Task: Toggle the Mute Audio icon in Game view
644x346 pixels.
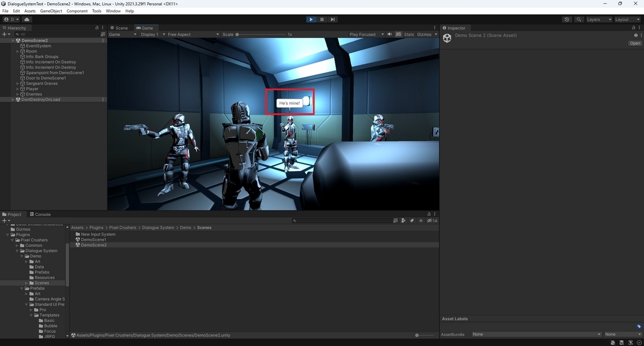Action: tap(390, 34)
